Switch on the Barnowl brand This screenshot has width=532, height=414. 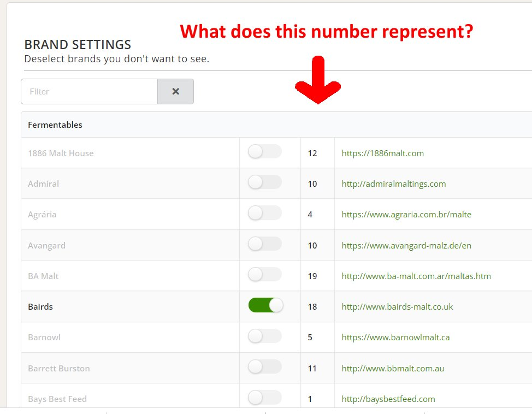(265, 336)
